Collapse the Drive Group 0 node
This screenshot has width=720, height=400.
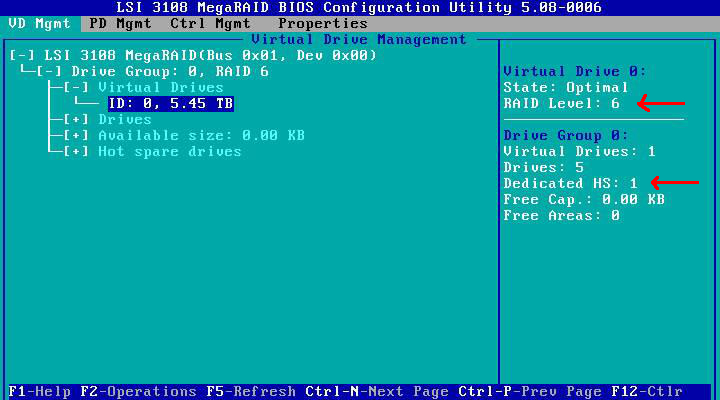(49, 72)
